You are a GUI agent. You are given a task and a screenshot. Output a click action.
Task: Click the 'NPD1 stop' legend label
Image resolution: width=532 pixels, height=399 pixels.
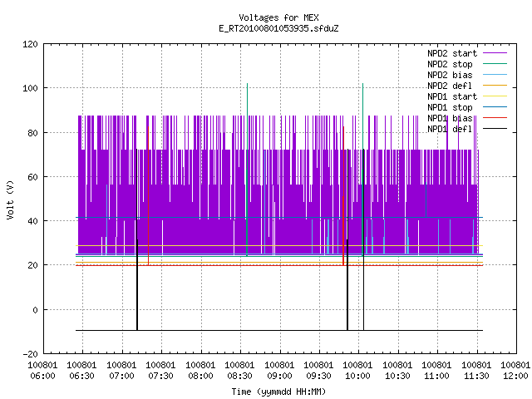[450, 107]
